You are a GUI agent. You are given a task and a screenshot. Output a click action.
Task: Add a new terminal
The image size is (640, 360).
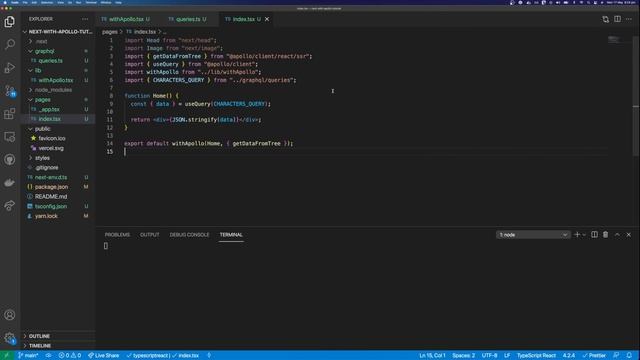coord(577,235)
